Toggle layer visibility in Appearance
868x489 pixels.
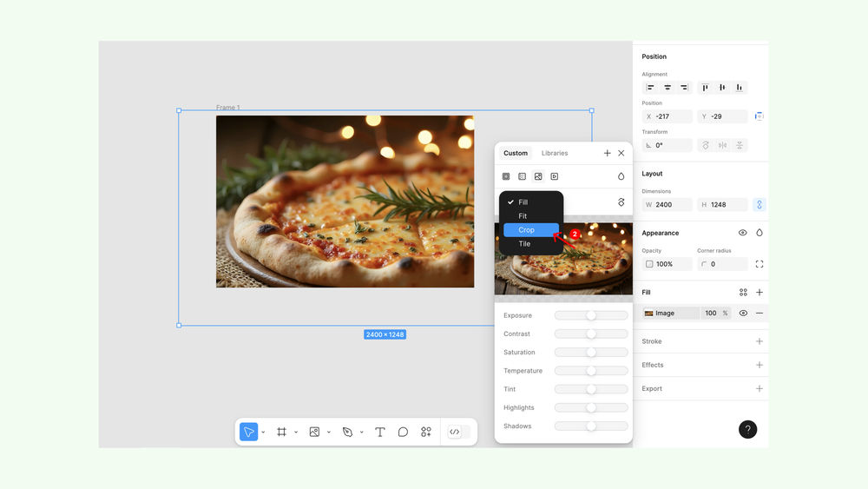(x=742, y=233)
